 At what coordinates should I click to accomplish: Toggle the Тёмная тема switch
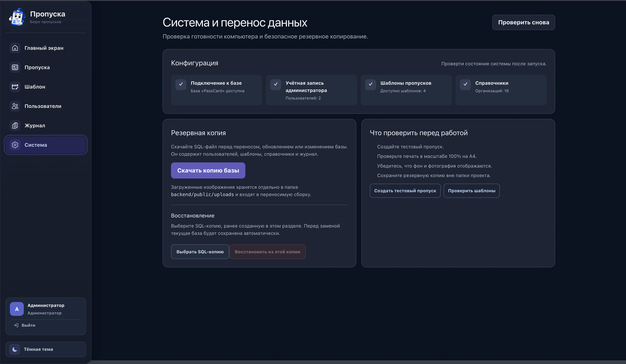[46, 349]
